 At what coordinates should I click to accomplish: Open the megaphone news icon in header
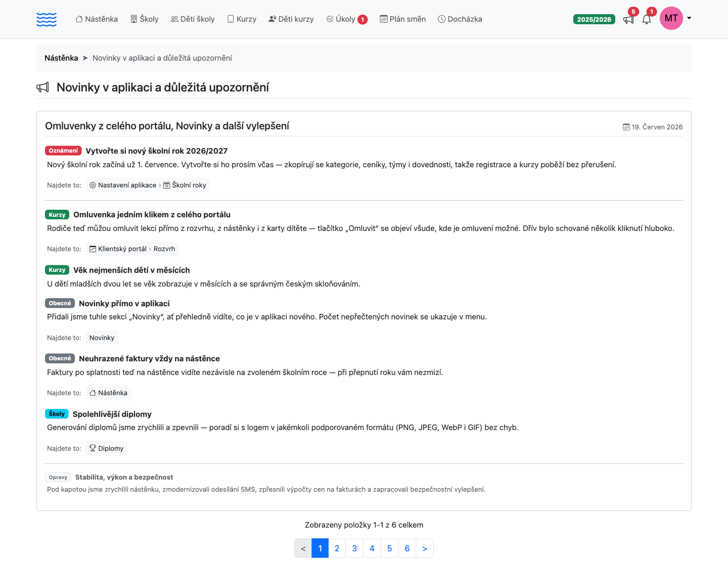click(x=629, y=20)
